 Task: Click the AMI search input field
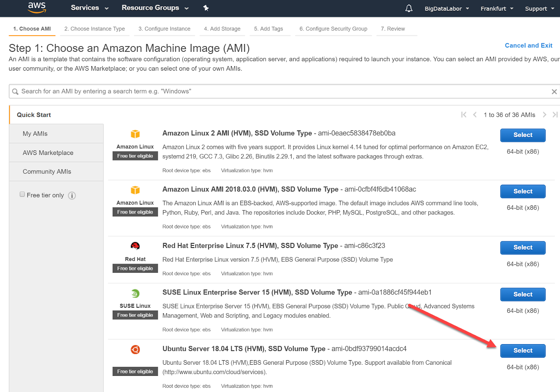click(284, 91)
